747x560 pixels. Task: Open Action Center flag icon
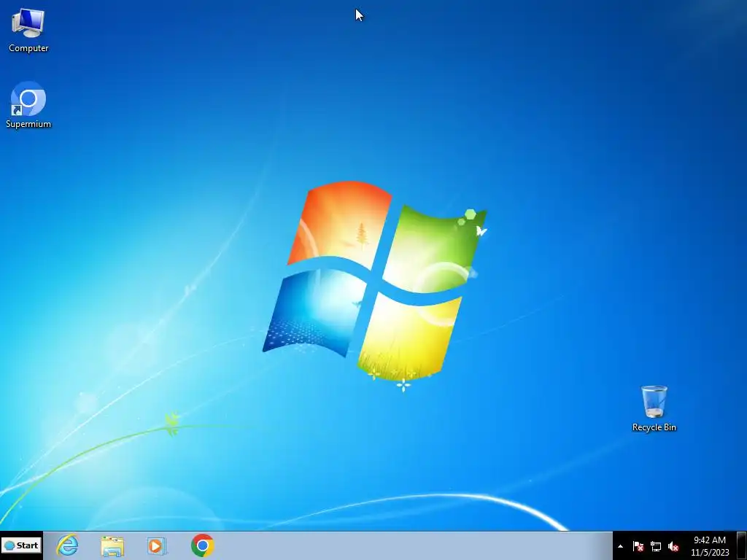[638, 546]
